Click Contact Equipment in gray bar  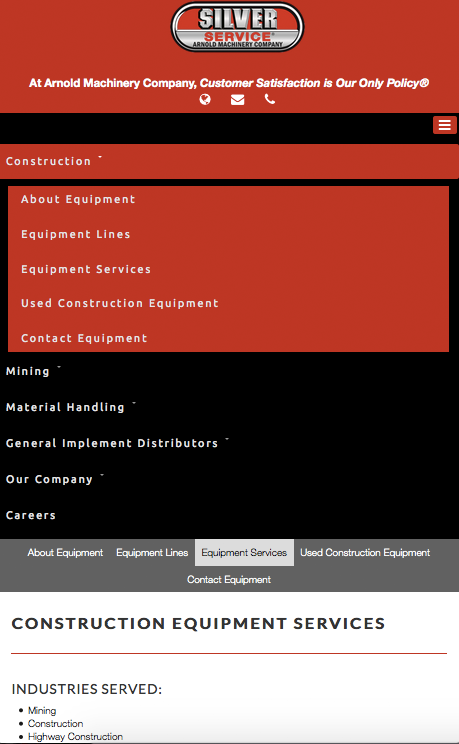tap(229, 579)
